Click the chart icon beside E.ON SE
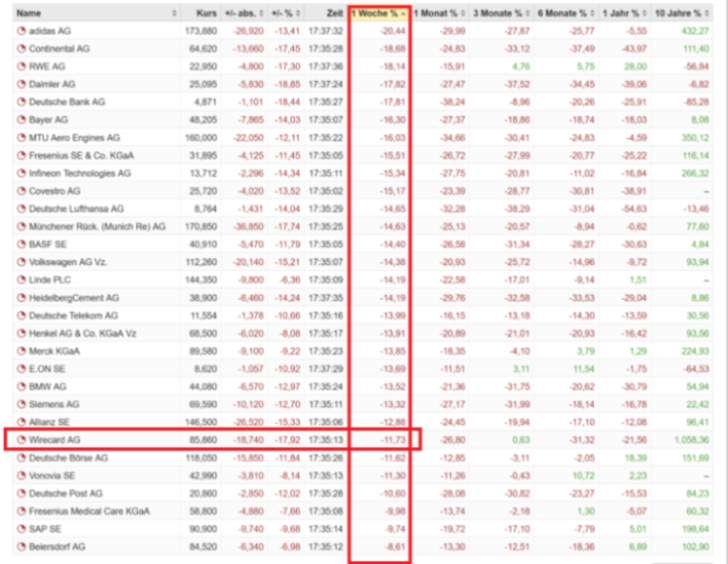728x564 pixels. coord(21,369)
